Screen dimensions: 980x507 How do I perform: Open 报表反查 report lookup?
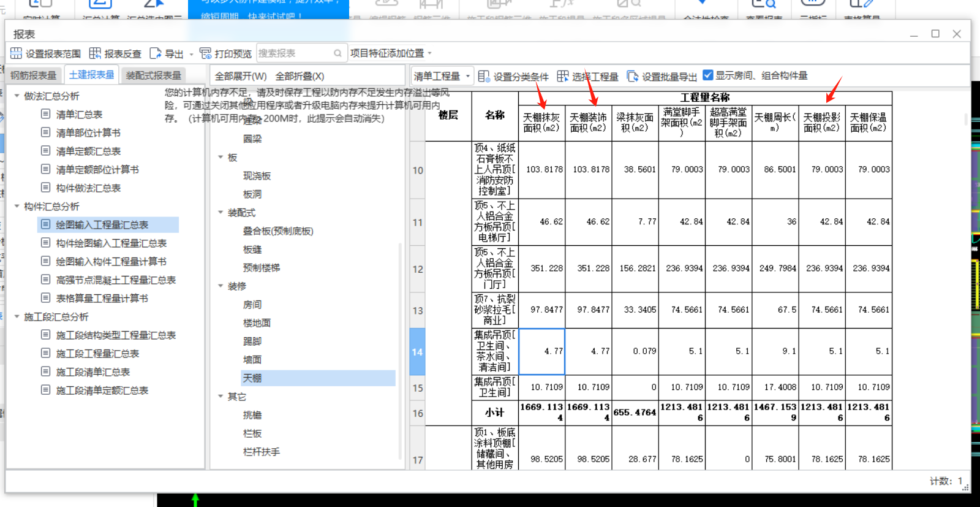115,53
